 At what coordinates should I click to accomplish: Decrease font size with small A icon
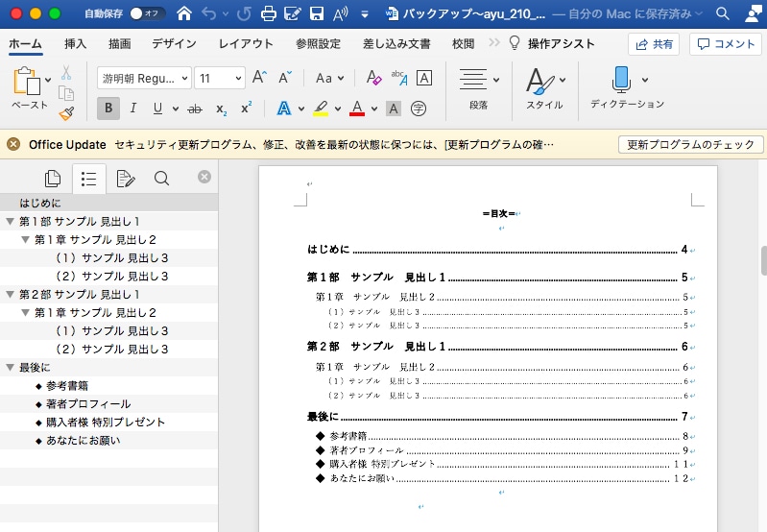(285, 78)
